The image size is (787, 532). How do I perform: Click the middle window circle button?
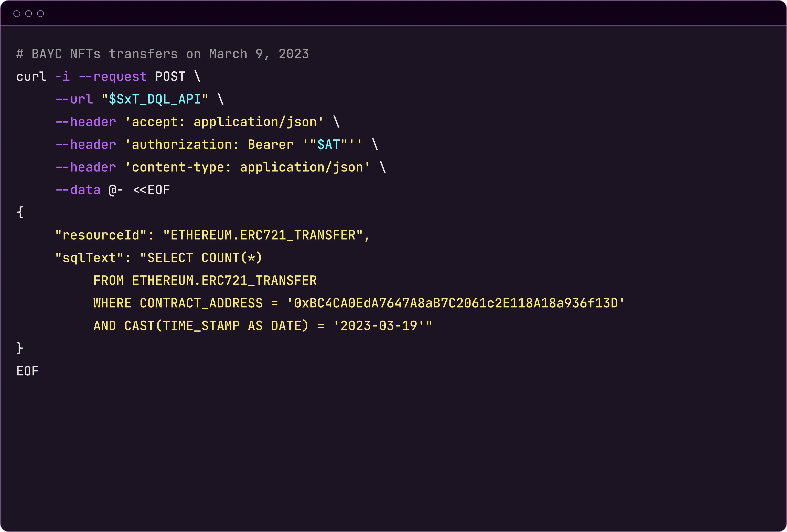point(28,14)
